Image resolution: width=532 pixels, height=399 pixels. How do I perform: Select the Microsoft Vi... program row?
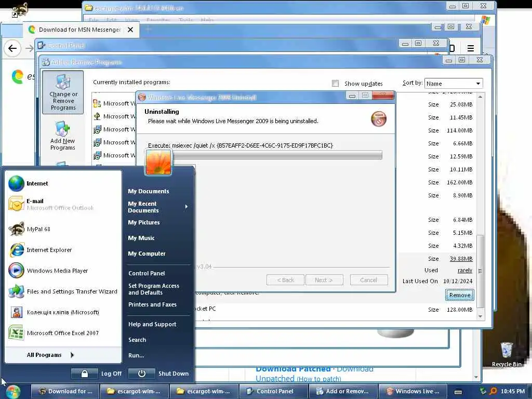coord(114,103)
